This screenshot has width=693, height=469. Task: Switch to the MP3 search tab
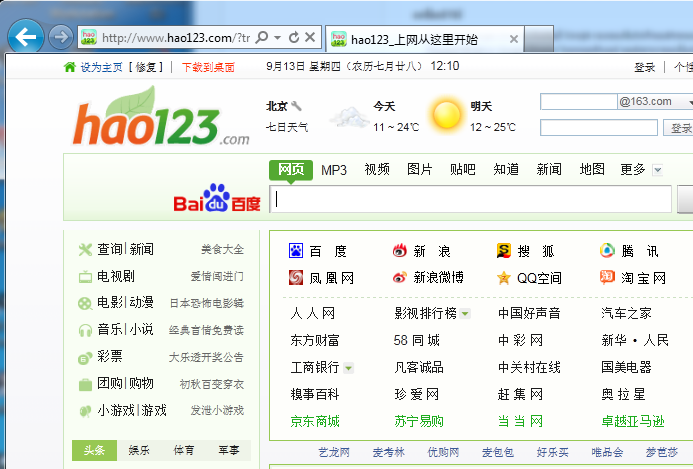coord(334,170)
